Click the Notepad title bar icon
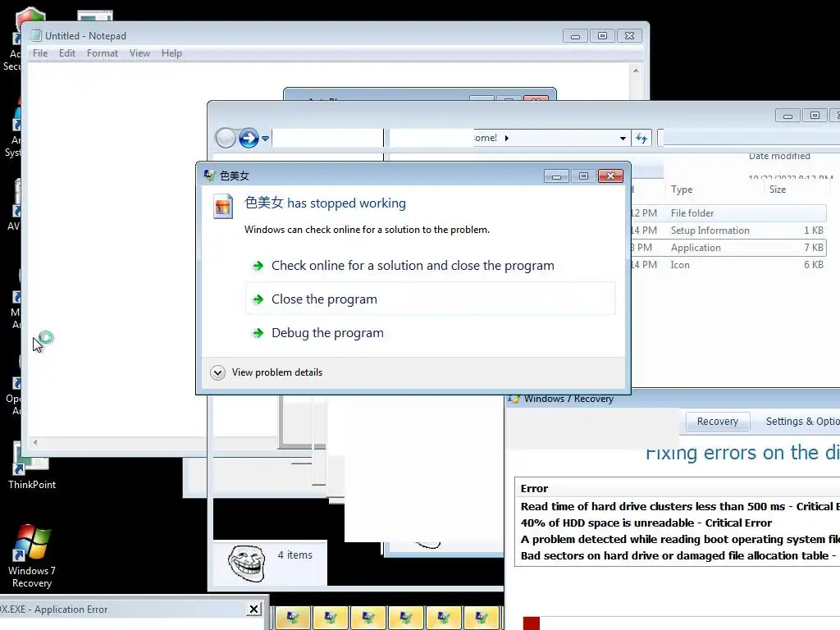Image resolution: width=840 pixels, height=630 pixels. pyautogui.click(x=36, y=36)
